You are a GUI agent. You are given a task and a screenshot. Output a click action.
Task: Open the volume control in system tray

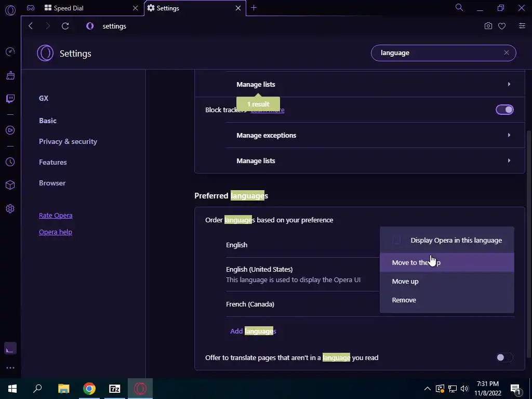pos(464,389)
